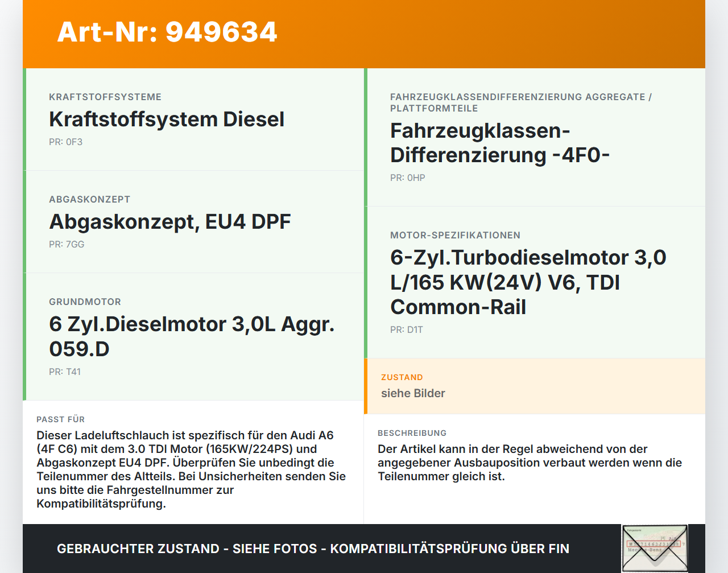Open the Art-Nr 949634 header banner

(x=167, y=32)
